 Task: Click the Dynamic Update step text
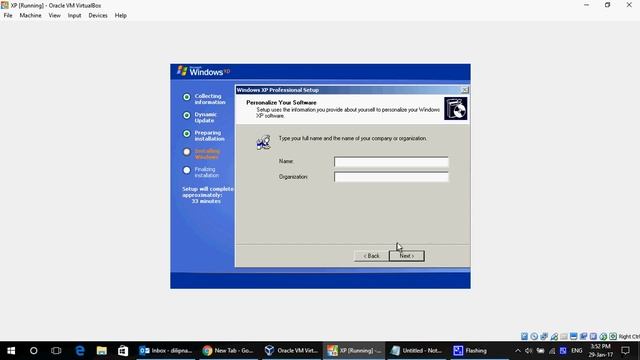click(x=205, y=117)
